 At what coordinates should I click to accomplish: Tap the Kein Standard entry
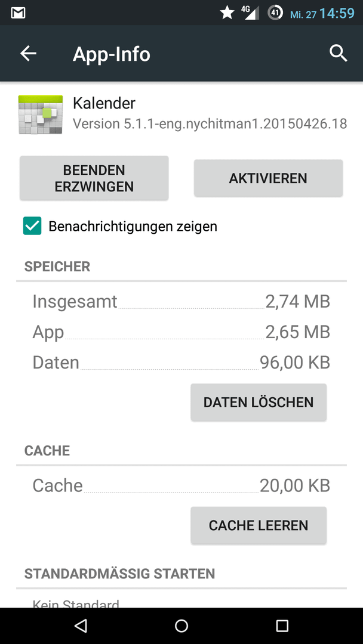(76, 603)
